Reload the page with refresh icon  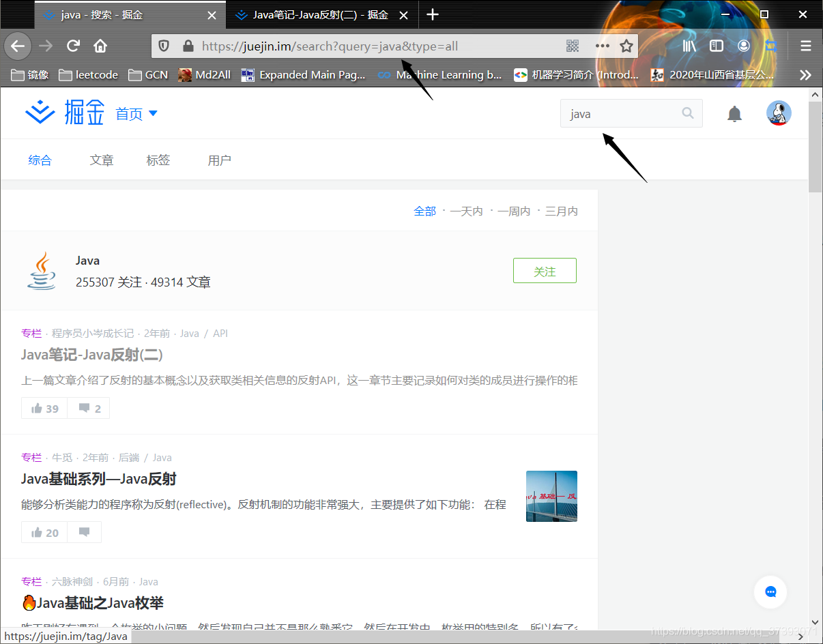click(73, 46)
